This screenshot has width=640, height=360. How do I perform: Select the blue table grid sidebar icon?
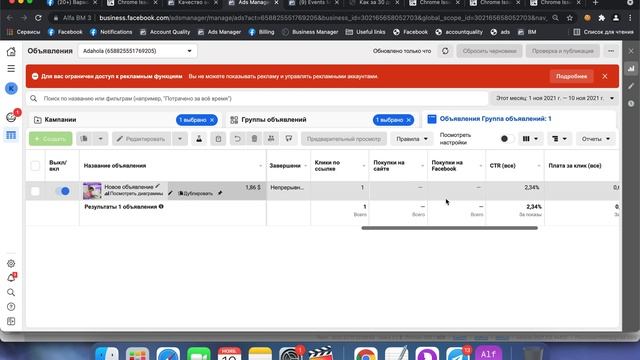pos(11,135)
